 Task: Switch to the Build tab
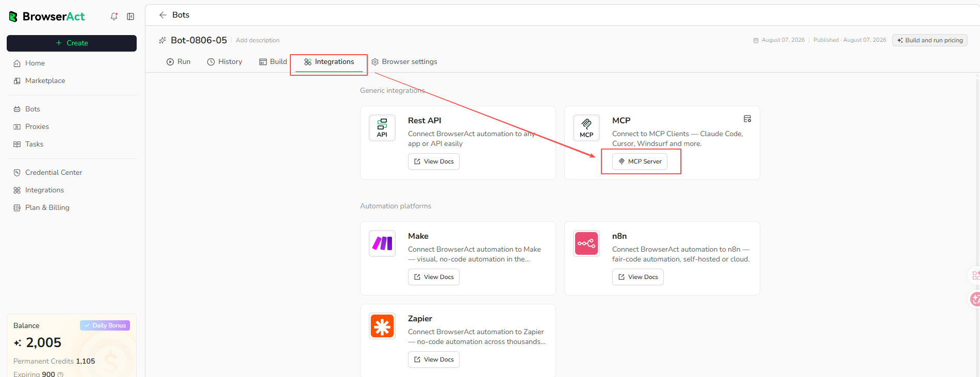273,62
